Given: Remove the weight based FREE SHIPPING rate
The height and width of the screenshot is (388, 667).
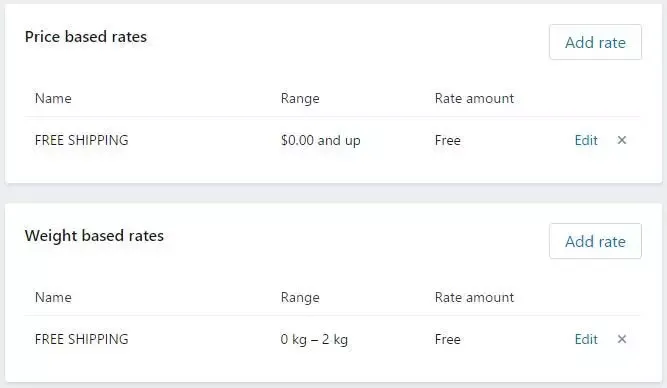Looking at the screenshot, I should point(621,339).
